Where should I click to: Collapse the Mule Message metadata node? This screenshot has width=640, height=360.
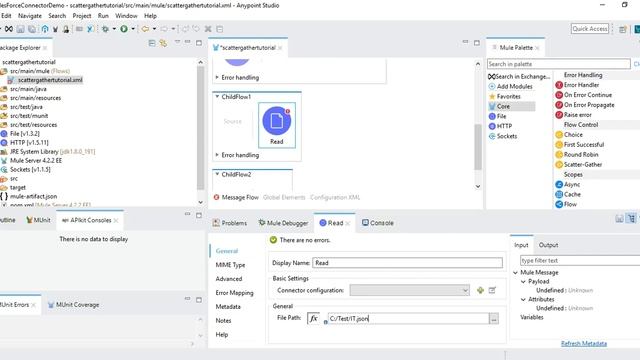(x=516, y=273)
